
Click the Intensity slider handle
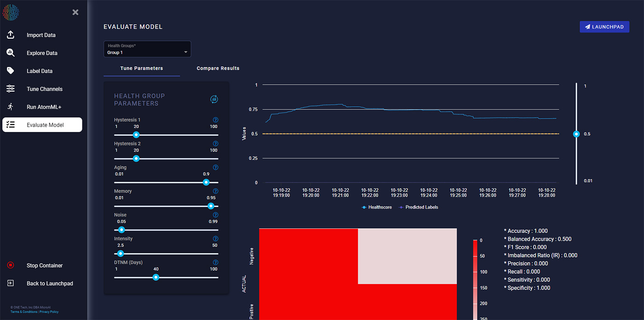(x=121, y=253)
